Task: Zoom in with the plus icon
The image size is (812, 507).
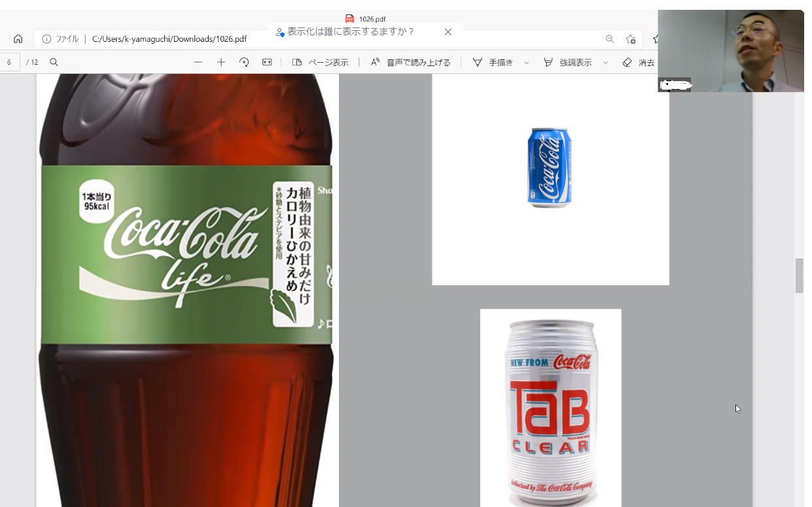Action: 221,62
